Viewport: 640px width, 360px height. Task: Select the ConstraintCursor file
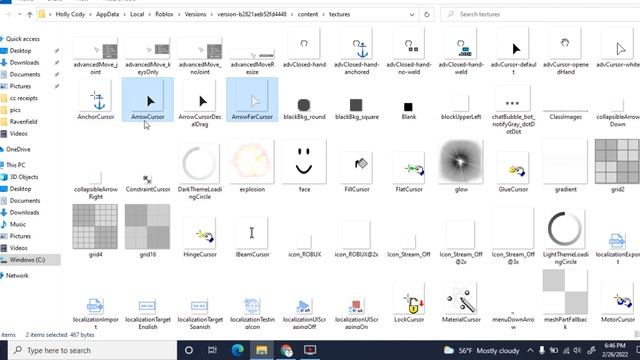148,184
